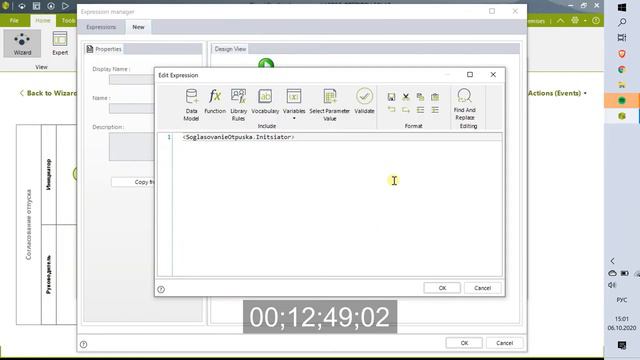This screenshot has height=360, width=640.
Task: Open help icon in Expression manager
Action: point(84,344)
